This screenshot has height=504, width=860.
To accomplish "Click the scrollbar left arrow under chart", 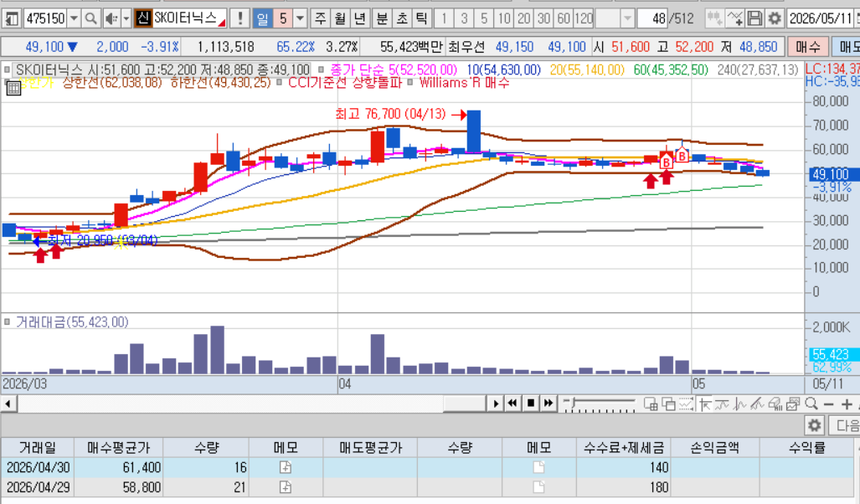I will 8,404.
